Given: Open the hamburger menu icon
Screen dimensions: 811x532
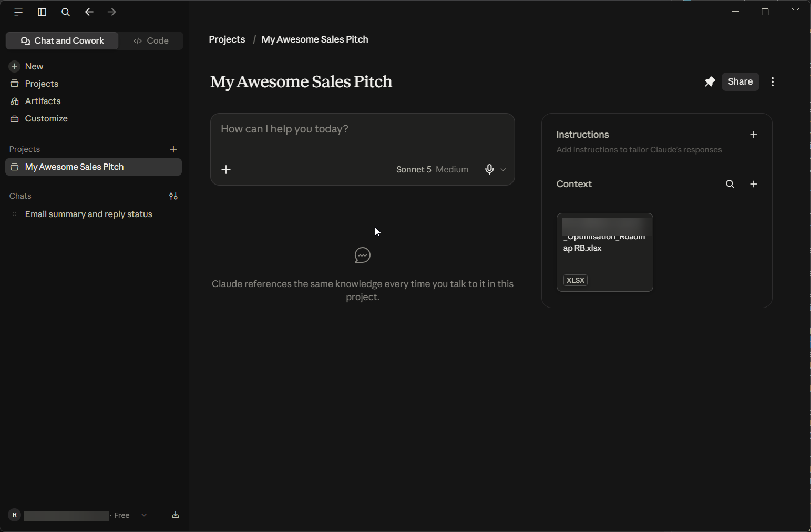Looking at the screenshot, I should click(18, 12).
